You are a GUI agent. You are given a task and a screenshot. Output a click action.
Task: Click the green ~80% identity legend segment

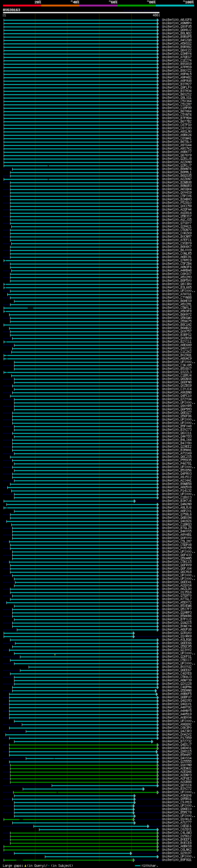(x=137, y=6)
